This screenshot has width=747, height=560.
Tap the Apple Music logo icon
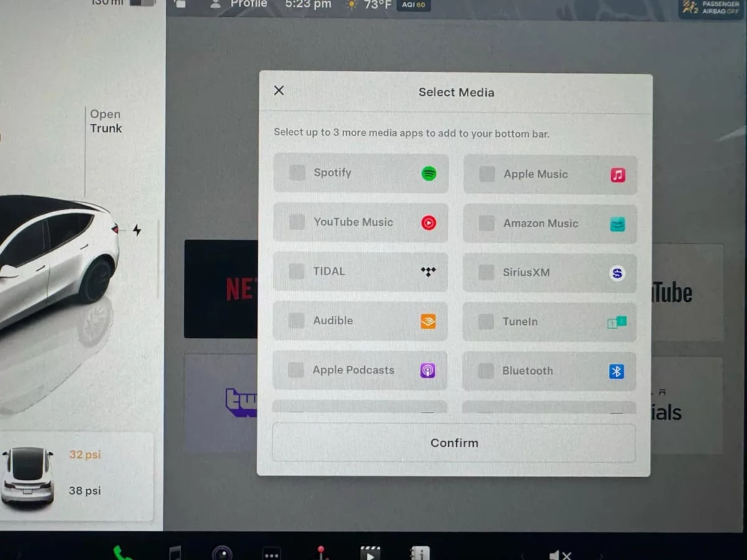pyautogui.click(x=618, y=175)
